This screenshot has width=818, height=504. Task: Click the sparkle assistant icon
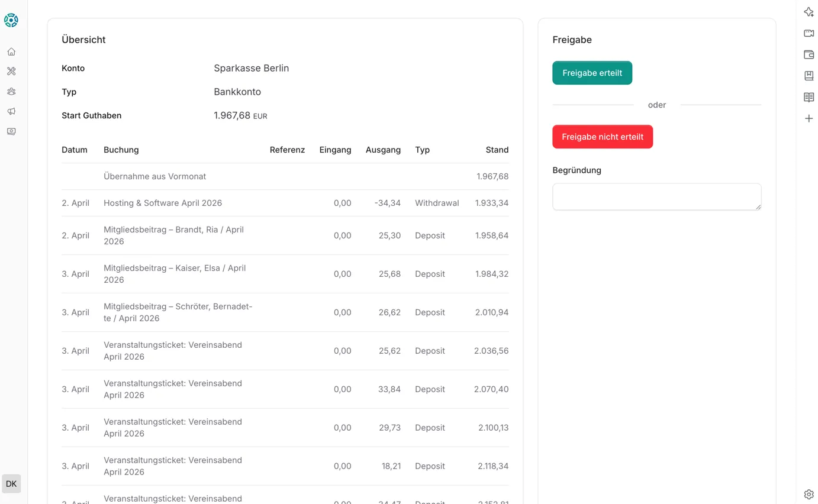coord(809,12)
